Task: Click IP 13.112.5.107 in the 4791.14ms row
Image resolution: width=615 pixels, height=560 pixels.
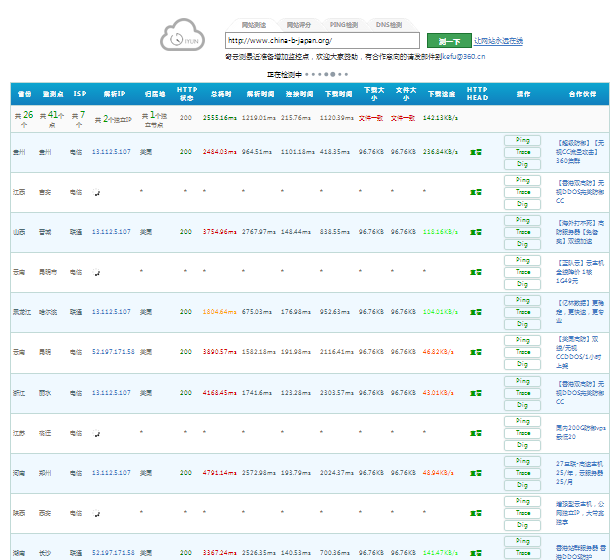Action: (x=111, y=473)
